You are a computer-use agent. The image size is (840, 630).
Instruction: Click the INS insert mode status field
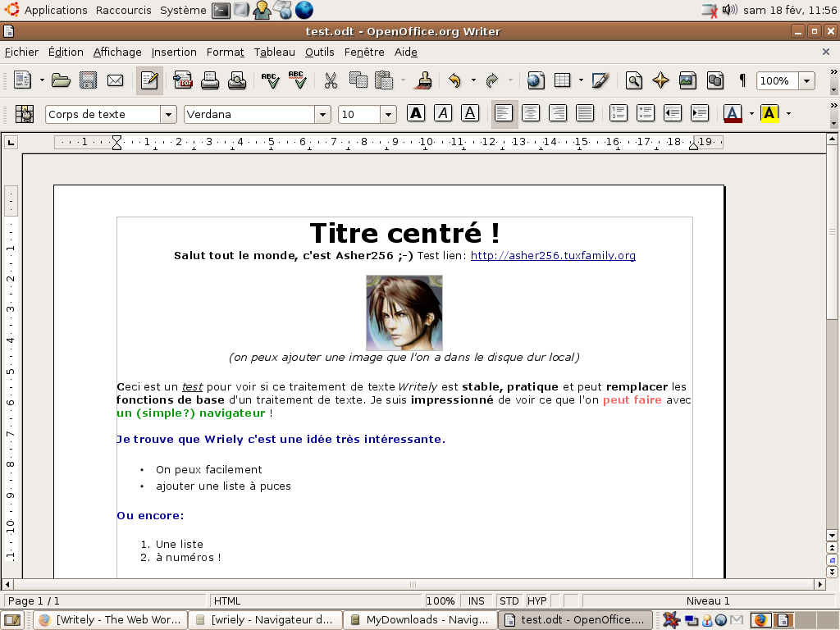(477, 601)
